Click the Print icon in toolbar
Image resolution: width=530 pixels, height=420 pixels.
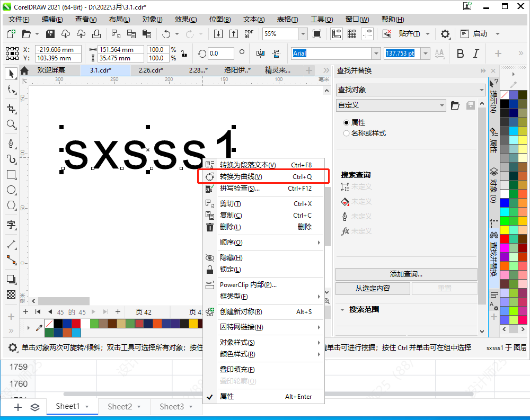(96, 34)
